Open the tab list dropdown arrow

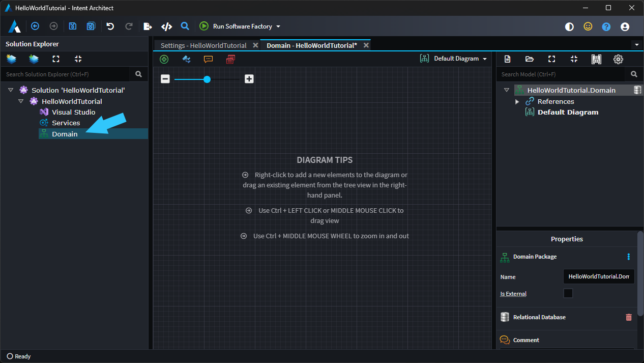[636, 45]
